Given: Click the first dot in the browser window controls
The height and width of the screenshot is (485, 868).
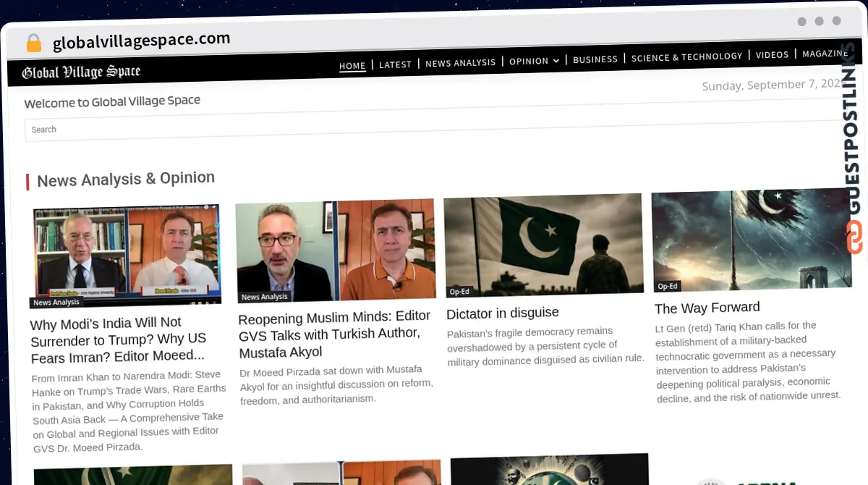Looking at the screenshot, I should [802, 21].
